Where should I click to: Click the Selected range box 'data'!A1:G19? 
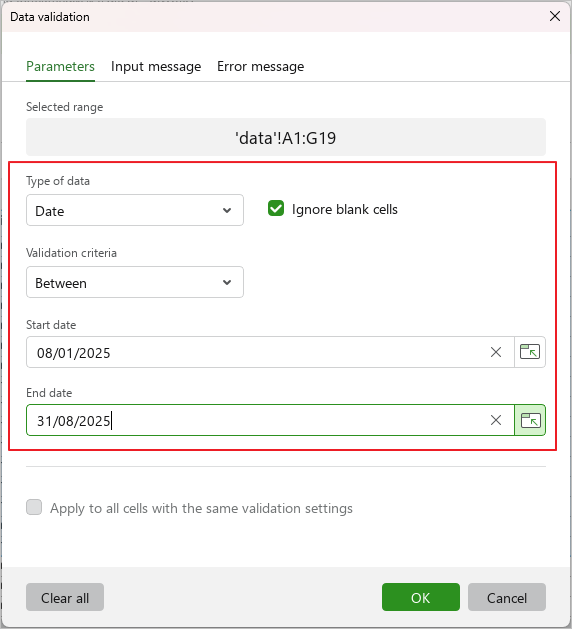coord(286,137)
